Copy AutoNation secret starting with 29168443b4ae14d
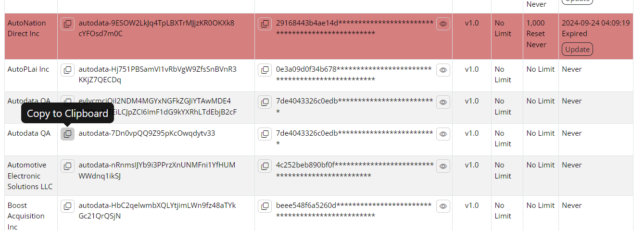Viewport: 644px width, 231px height. point(265,24)
